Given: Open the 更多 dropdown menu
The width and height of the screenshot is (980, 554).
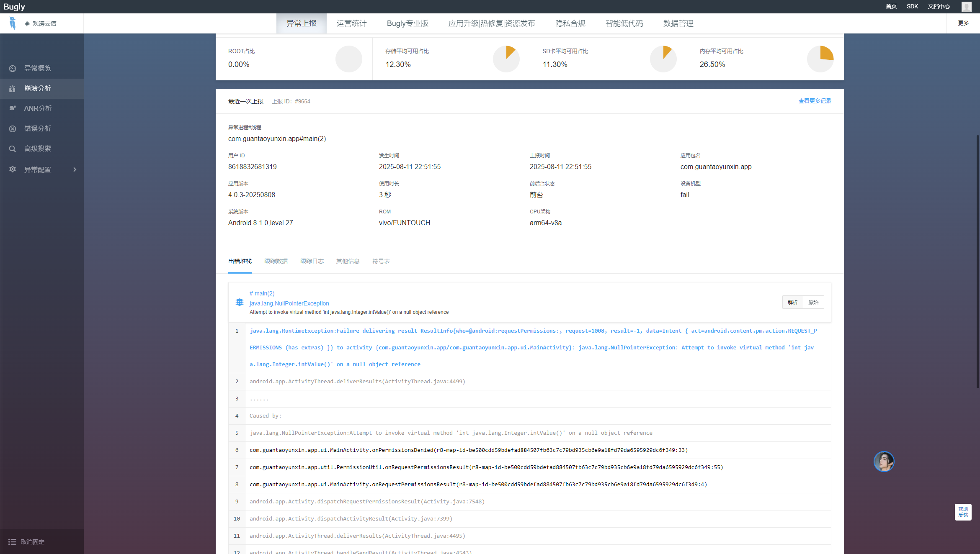Looking at the screenshot, I should click(x=963, y=23).
